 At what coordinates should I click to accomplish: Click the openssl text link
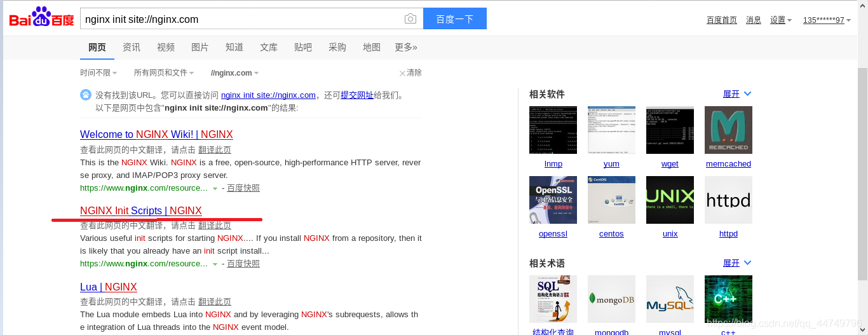point(553,234)
